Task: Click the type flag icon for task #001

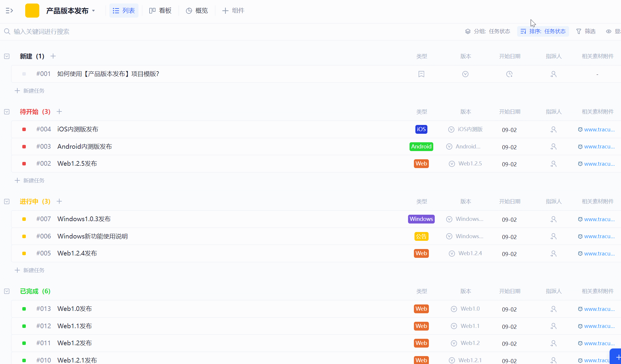Action: 421,74
